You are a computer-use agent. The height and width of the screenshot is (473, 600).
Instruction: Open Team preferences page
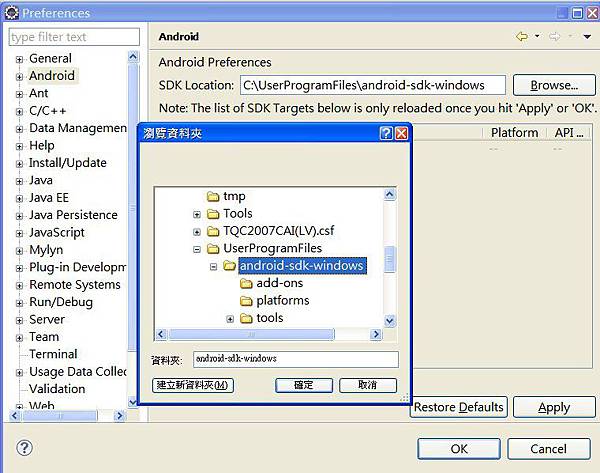click(x=44, y=337)
